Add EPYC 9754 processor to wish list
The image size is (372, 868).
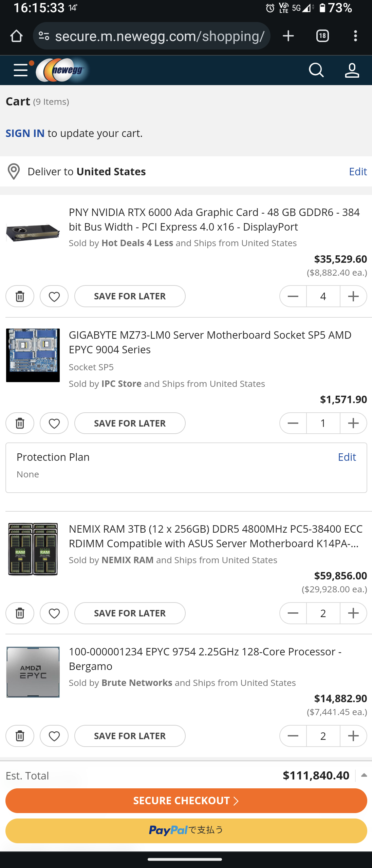[x=54, y=736]
